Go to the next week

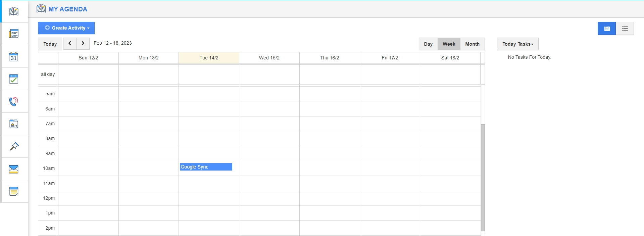pyautogui.click(x=83, y=44)
